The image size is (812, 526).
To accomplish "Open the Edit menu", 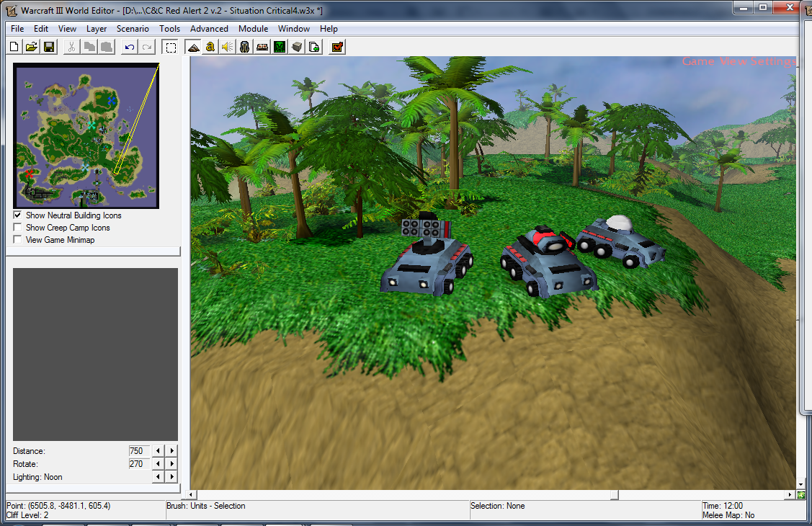I will 41,29.
